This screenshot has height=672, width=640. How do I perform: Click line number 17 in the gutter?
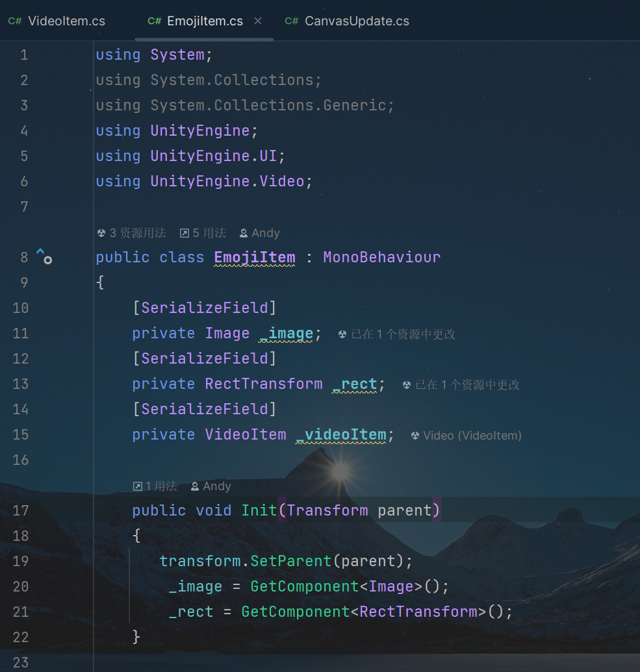[x=20, y=510]
